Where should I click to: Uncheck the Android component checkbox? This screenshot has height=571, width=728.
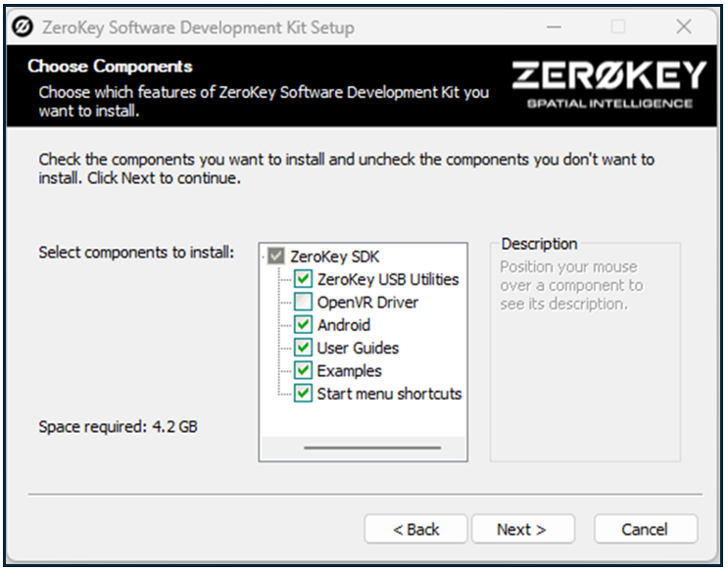[304, 325]
